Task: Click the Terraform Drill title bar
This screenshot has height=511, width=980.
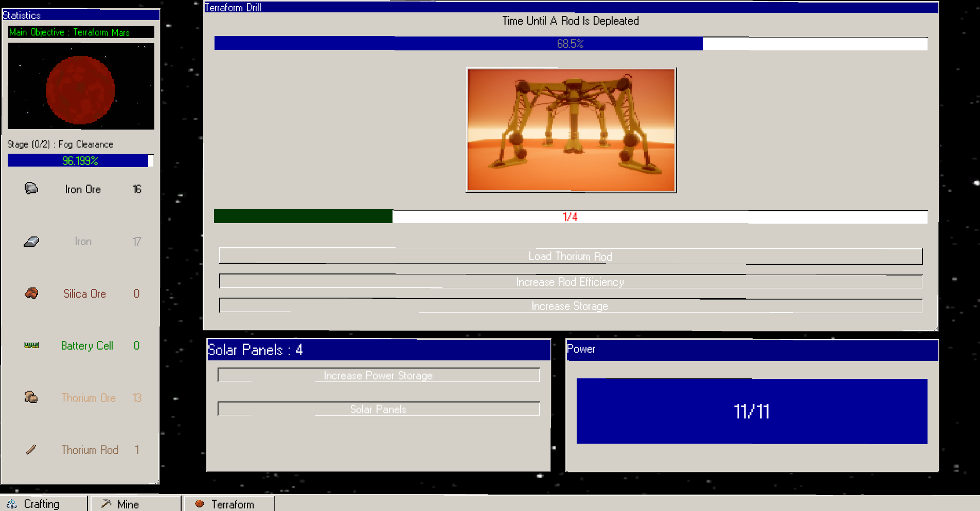Action: coord(571,7)
